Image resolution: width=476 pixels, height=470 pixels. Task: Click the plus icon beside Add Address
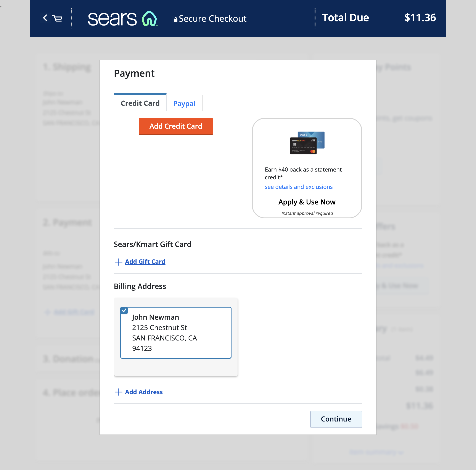pyautogui.click(x=119, y=392)
